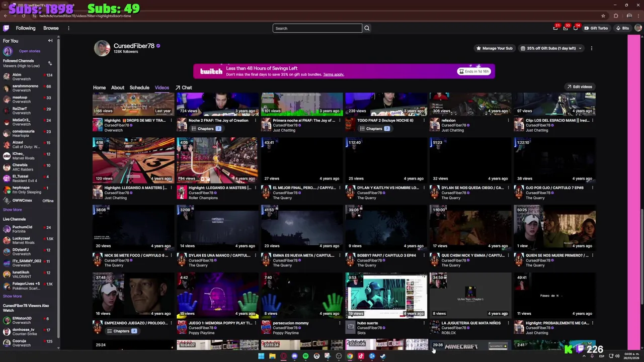
Task: Open the Chrome three-dot menu
Action: click(x=638, y=16)
